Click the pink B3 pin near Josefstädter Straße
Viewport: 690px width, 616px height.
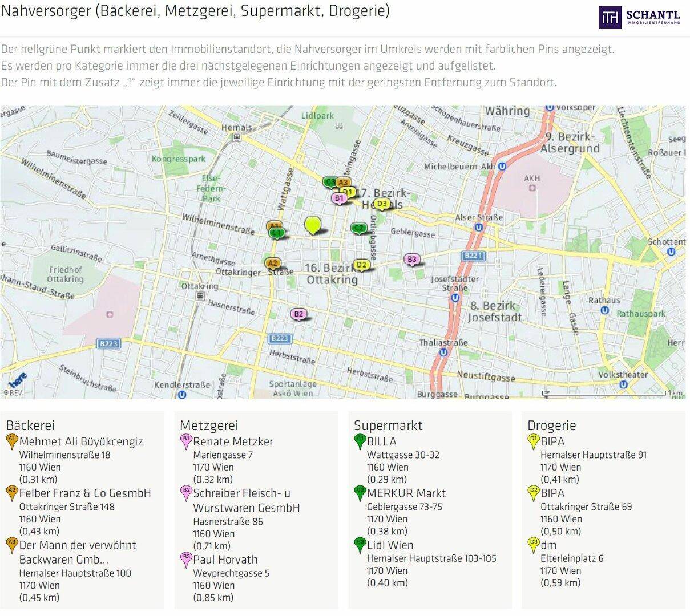[412, 260]
